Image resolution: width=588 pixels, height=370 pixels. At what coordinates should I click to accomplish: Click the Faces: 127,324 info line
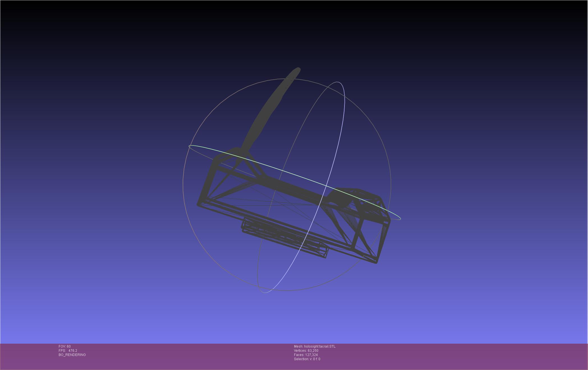coord(306,355)
